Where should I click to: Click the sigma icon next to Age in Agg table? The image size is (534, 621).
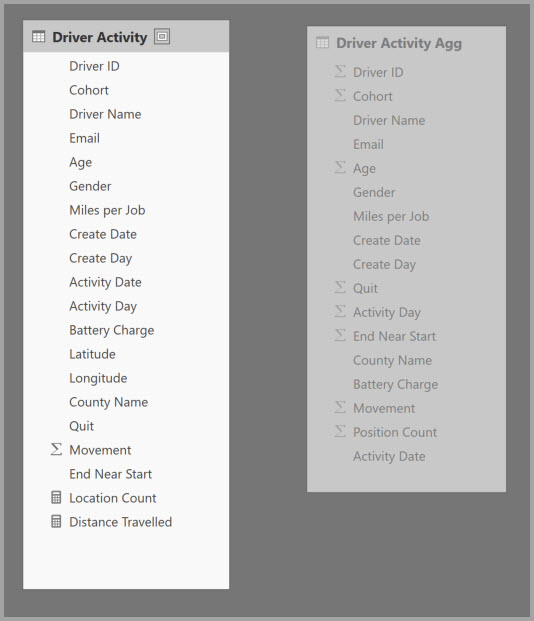coord(340,167)
